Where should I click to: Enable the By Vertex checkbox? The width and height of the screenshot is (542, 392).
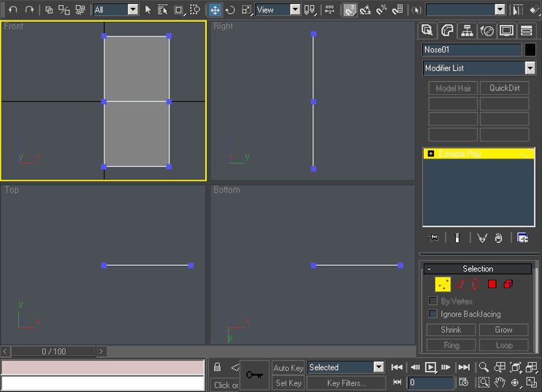(433, 301)
